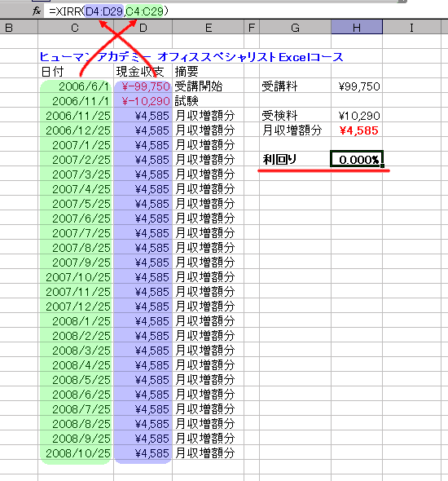Select the cell with ¥-10,290

[x=143, y=101]
